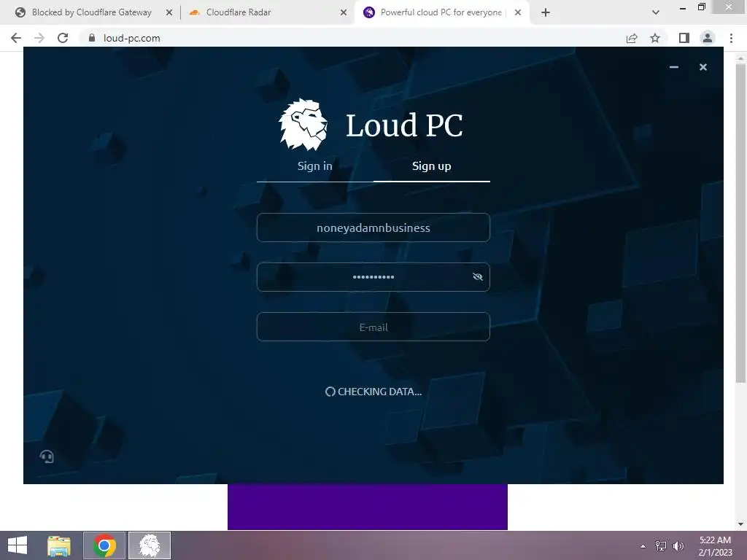Image resolution: width=747 pixels, height=560 pixels.
Task: Show hidden system tray icons
Action: pyautogui.click(x=643, y=546)
